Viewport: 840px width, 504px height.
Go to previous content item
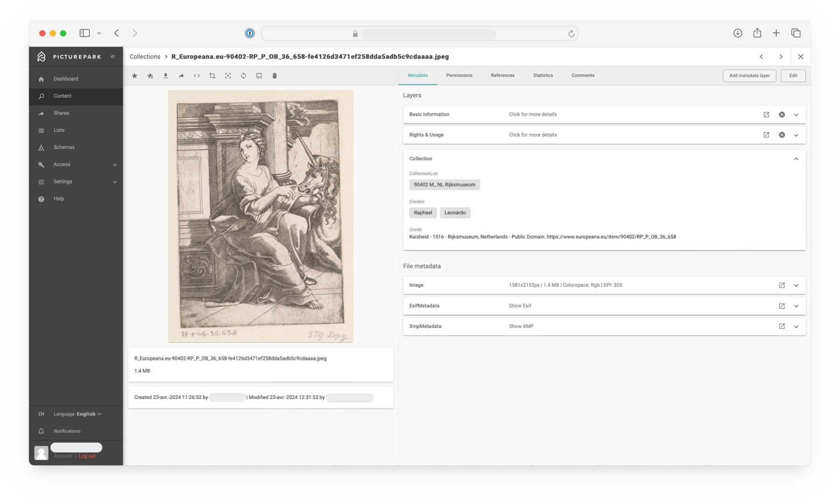(x=761, y=56)
